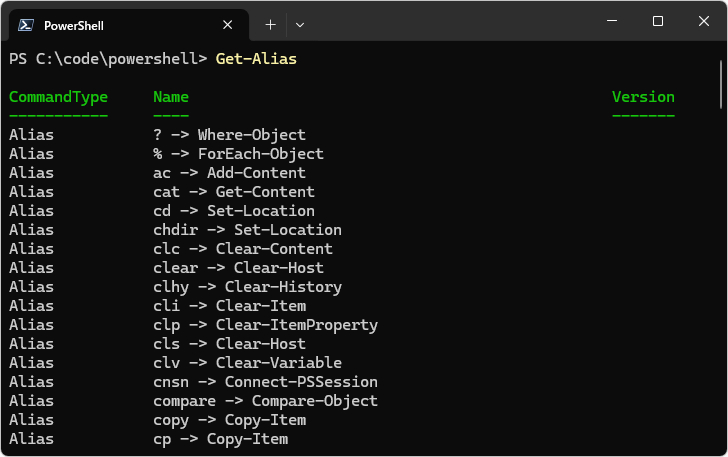Close the terminal window
The height and width of the screenshot is (457, 728).
point(703,21)
